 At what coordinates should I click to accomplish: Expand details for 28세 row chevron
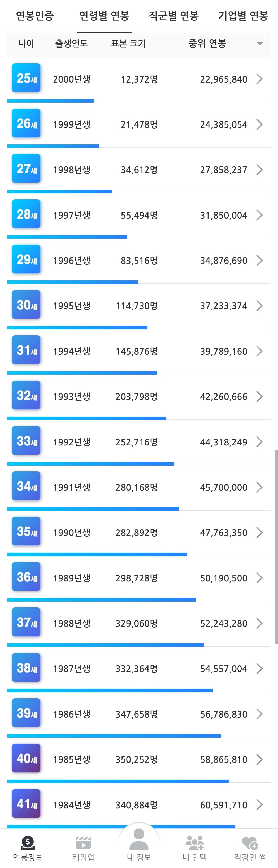coord(260,215)
